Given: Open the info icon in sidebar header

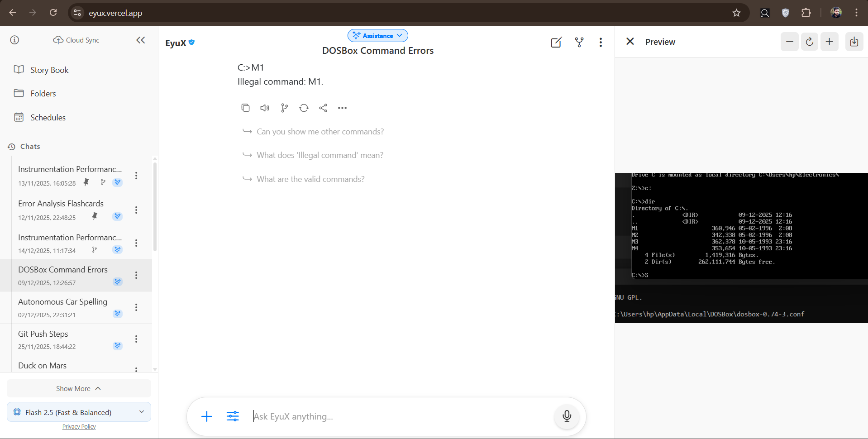Looking at the screenshot, I should pyautogui.click(x=14, y=40).
